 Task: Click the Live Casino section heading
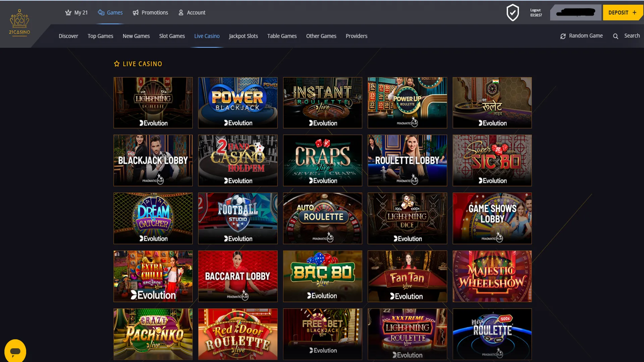[x=142, y=64]
